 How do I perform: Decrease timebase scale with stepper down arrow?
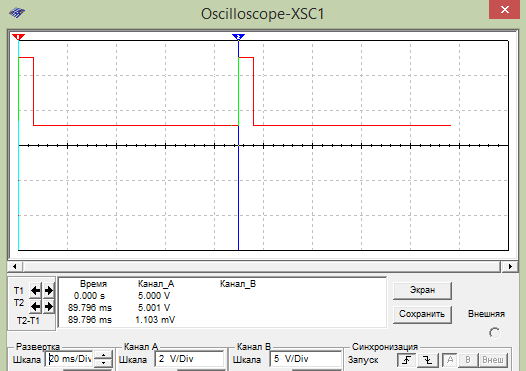(x=103, y=363)
